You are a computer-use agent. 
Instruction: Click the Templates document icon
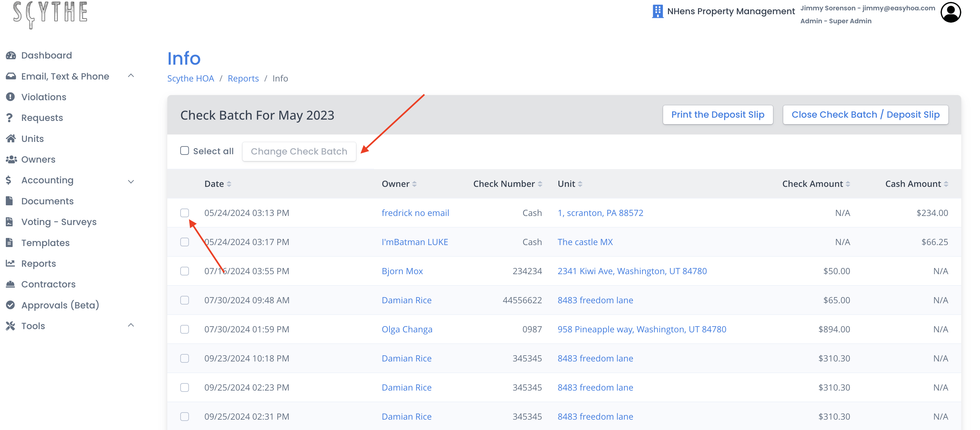coord(9,242)
